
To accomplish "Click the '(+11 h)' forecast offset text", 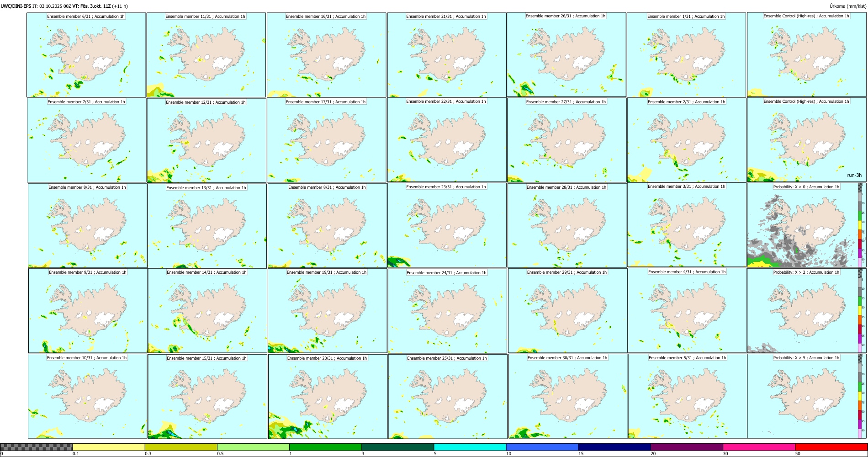I will pos(120,6).
